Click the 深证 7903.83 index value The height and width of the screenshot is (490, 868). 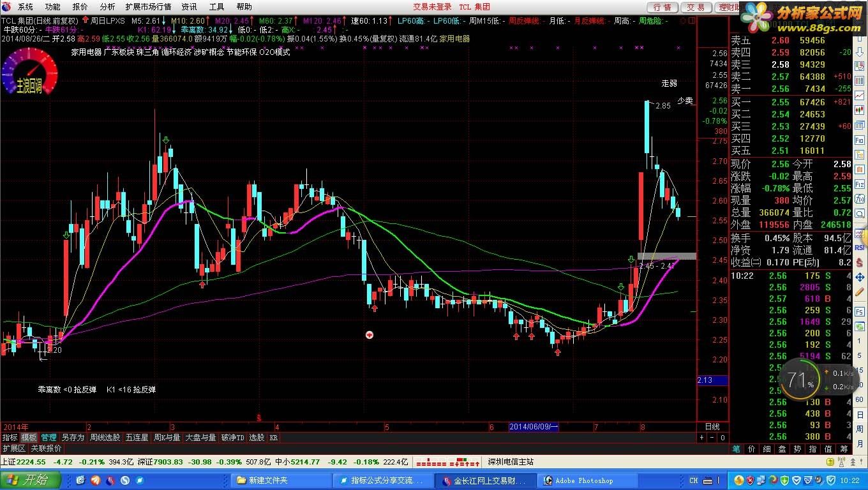[x=161, y=462]
